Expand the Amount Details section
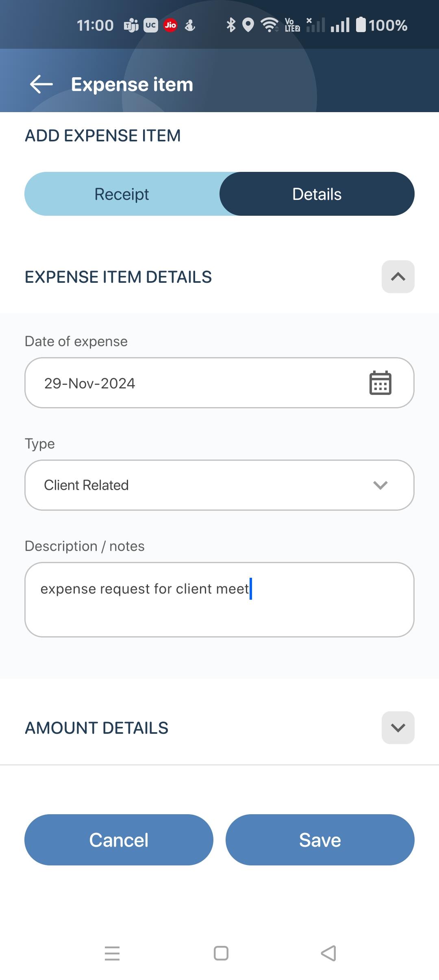The width and height of the screenshot is (439, 980). pyautogui.click(x=398, y=728)
